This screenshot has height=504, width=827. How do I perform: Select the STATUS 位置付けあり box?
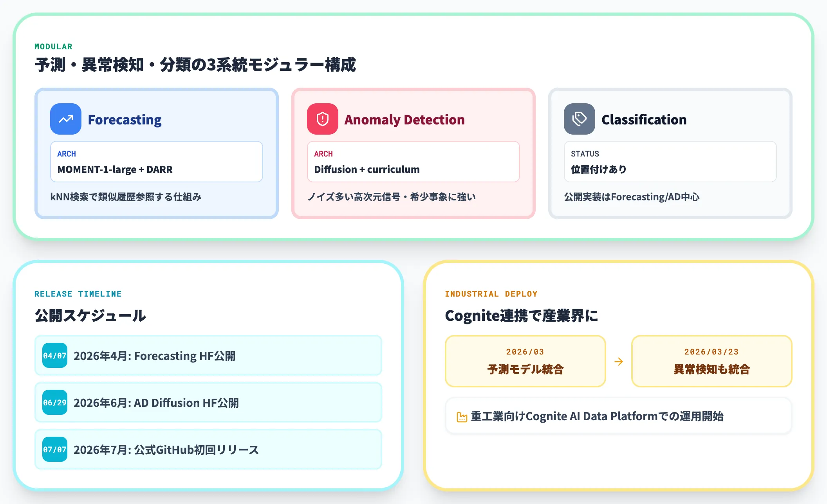coord(670,162)
